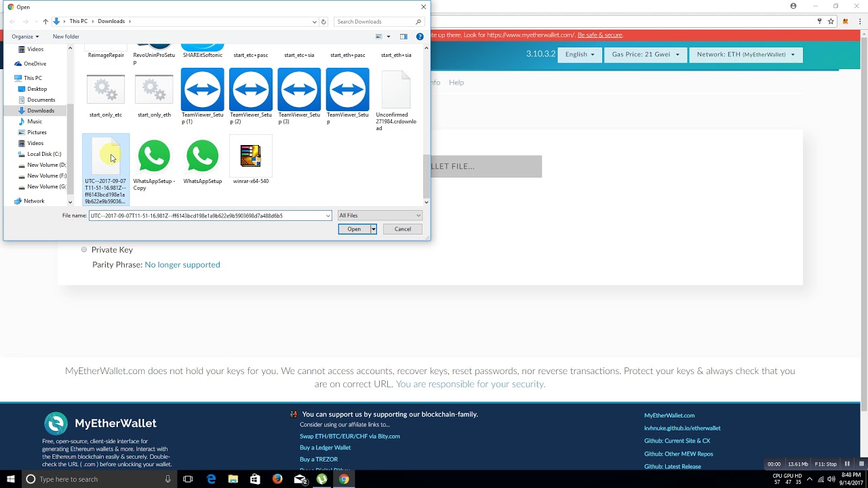Select Downloads in navigation tree
The width and height of the screenshot is (868, 488).
pos(40,110)
